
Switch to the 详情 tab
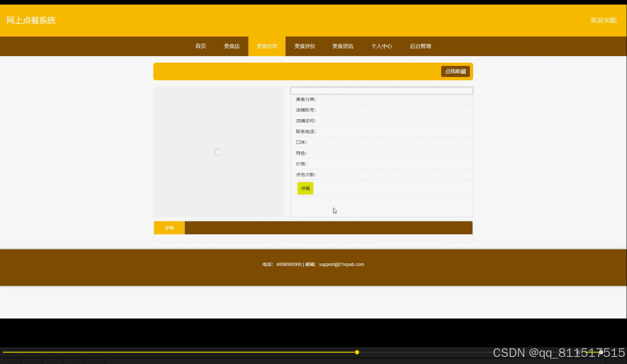pyautogui.click(x=169, y=227)
